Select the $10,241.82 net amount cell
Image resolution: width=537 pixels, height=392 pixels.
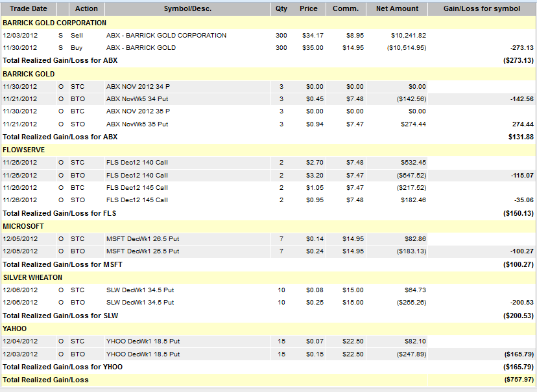point(408,35)
